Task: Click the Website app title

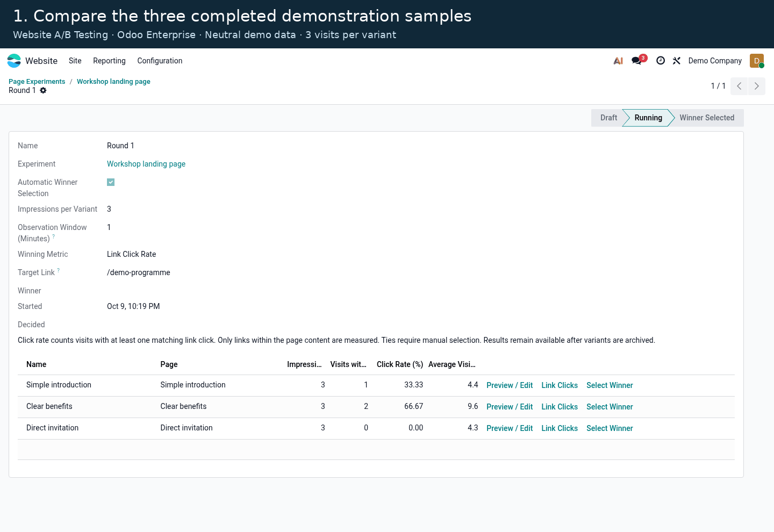Action: 41,61
